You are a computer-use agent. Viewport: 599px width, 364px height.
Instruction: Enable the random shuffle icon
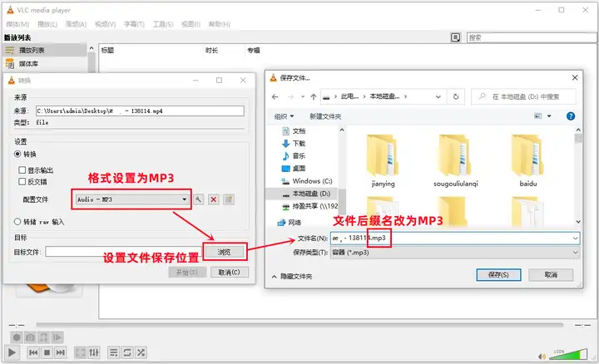[x=141, y=352]
